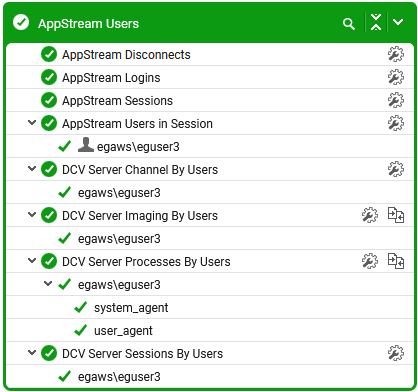Select the AppStream Users in Session test
The height and width of the screenshot is (392, 418).
point(137,124)
